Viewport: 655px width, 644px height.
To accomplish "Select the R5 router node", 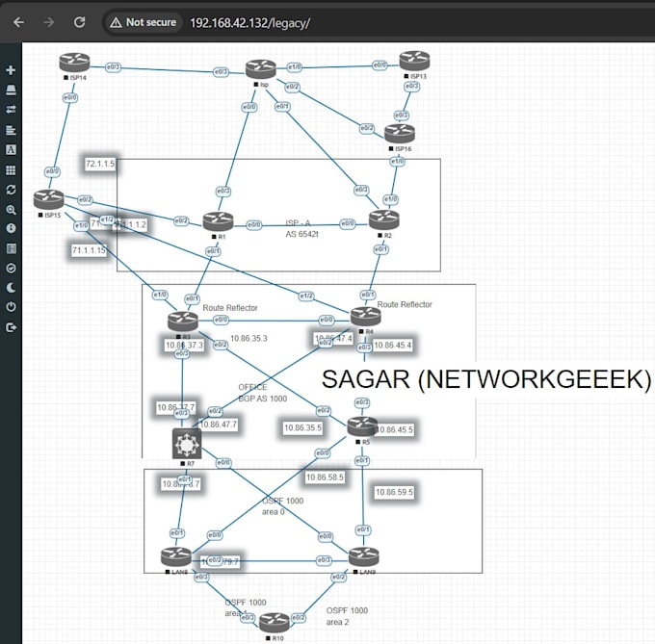I will [x=362, y=426].
